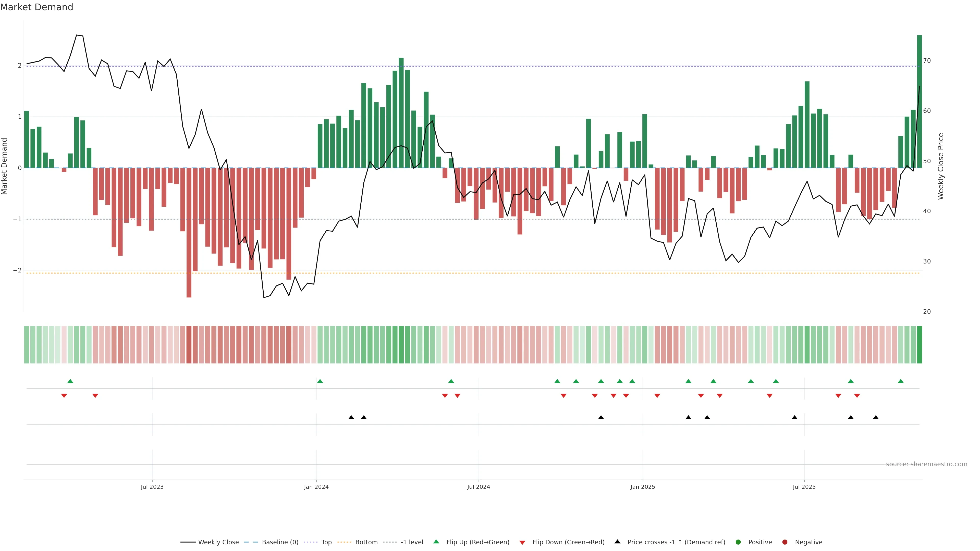Click the Jan 2024 x-axis label

(316, 487)
